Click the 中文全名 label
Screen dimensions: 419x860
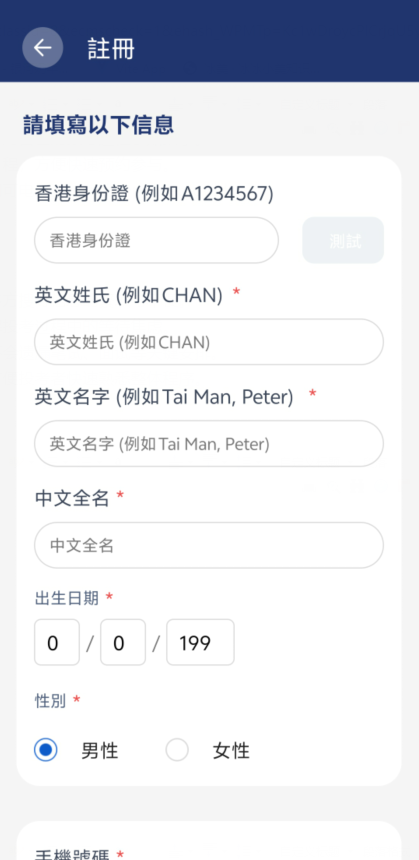tap(72, 499)
